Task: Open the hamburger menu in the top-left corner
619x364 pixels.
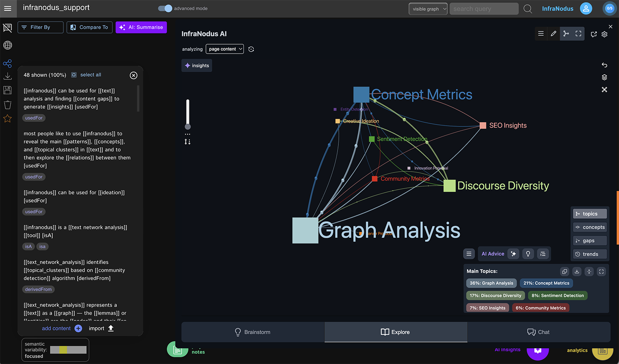Action: (8, 8)
